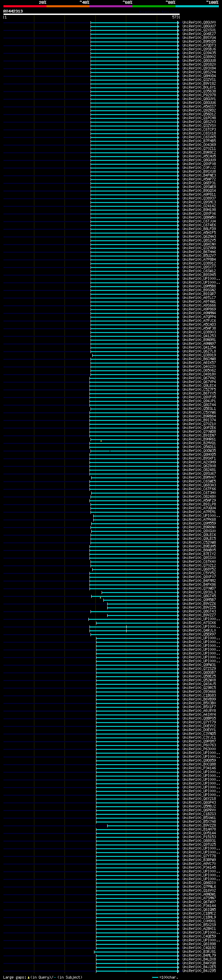Choose the UniRef100_A8IK57 entry
The width and height of the screenshot is (222, 980).
(x=199, y=363)
